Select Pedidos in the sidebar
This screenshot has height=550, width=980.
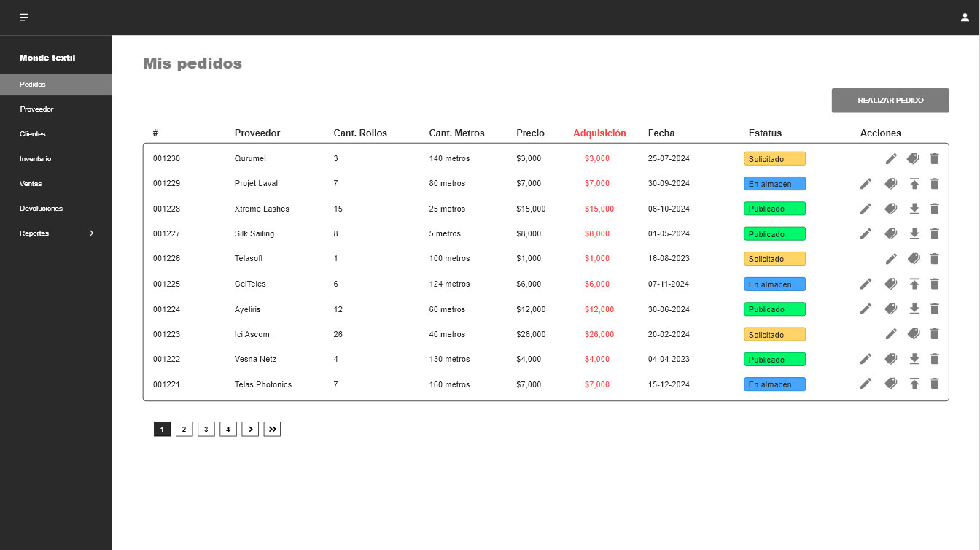[55, 85]
